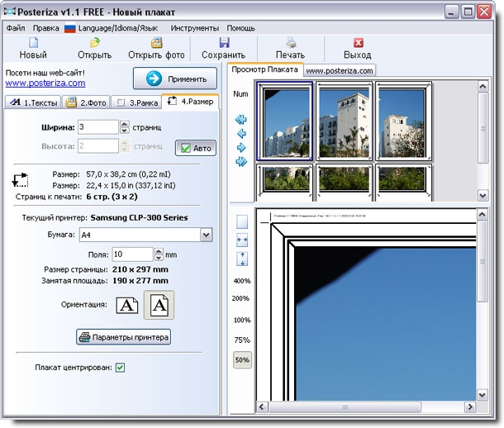Click the fit whole page zoom icon
The width and height of the screenshot is (504, 428).
coord(242,221)
